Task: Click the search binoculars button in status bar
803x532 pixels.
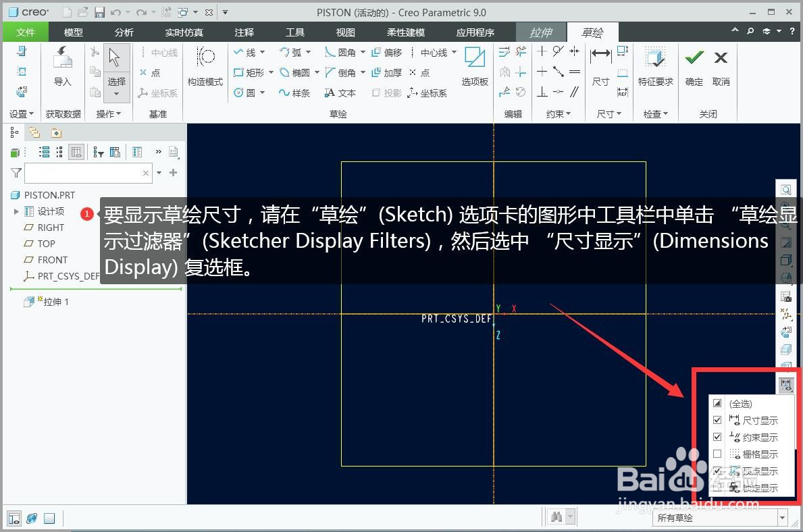Action: click(x=556, y=517)
